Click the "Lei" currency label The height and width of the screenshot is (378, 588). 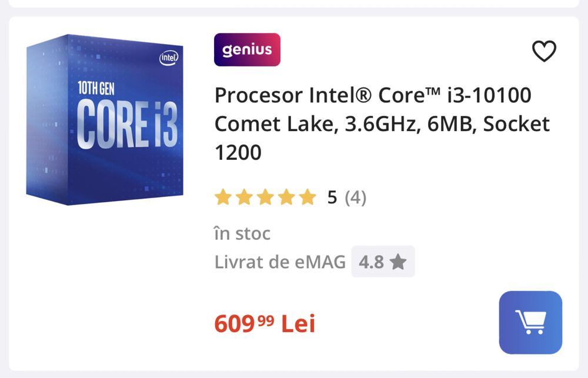(298, 323)
